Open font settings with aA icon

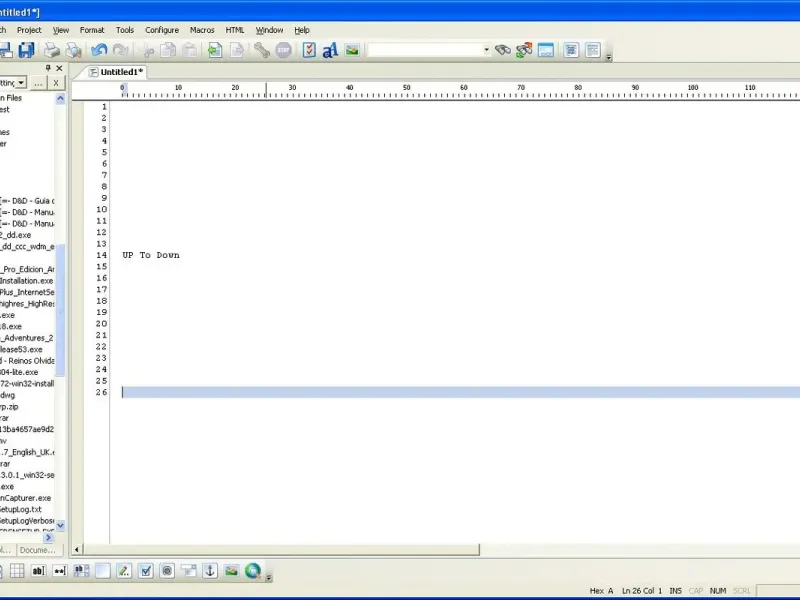(x=330, y=50)
